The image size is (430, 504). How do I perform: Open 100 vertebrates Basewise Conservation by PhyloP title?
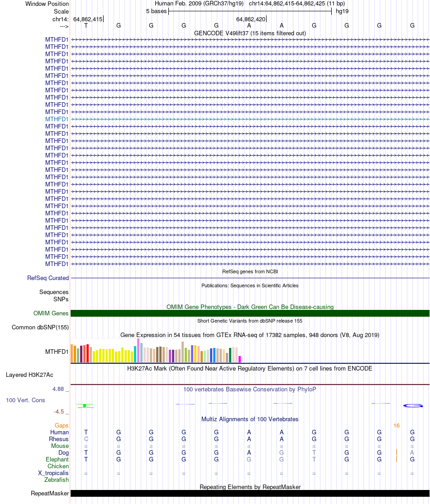[250, 389]
